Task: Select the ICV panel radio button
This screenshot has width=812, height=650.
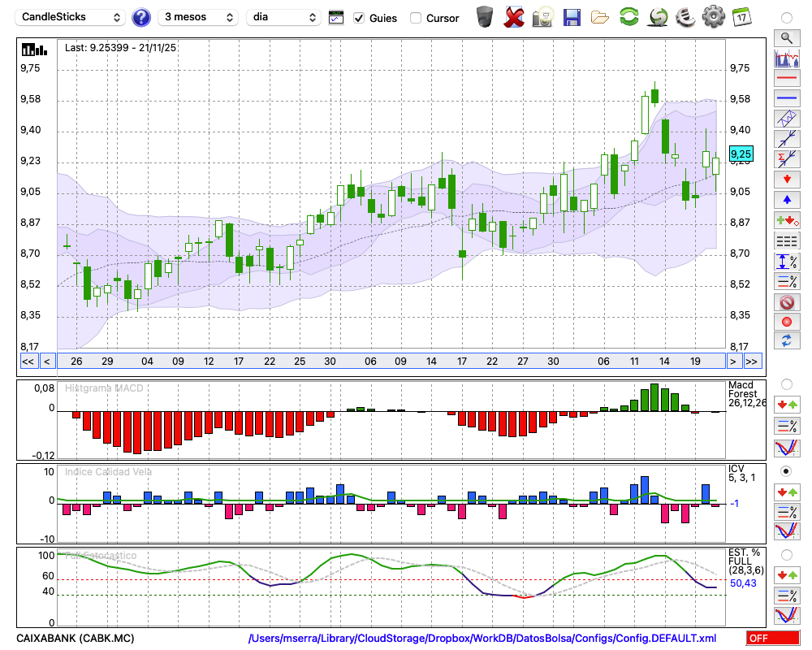Action: coord(787,471)
